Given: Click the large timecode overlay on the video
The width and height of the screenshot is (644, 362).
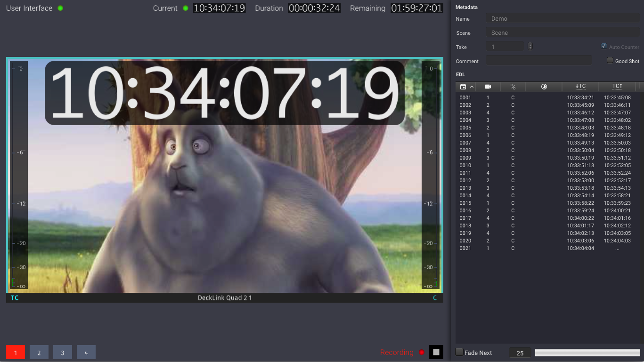Looking at the screenshot, I should point(225,93).
